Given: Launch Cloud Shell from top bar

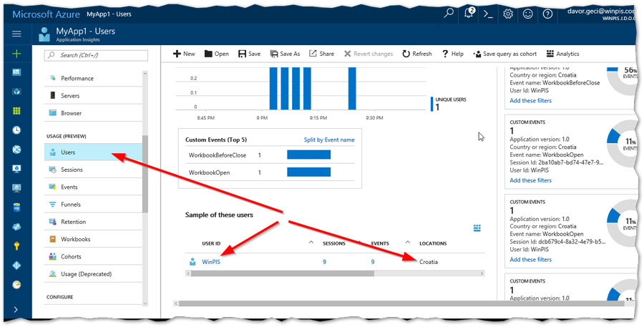Looking at the screenshot, I should pyautogui.click(x=488, y=14).
